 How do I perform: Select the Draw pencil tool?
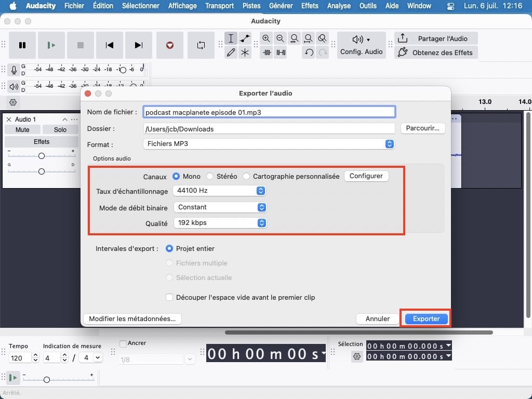pos(231,52)
